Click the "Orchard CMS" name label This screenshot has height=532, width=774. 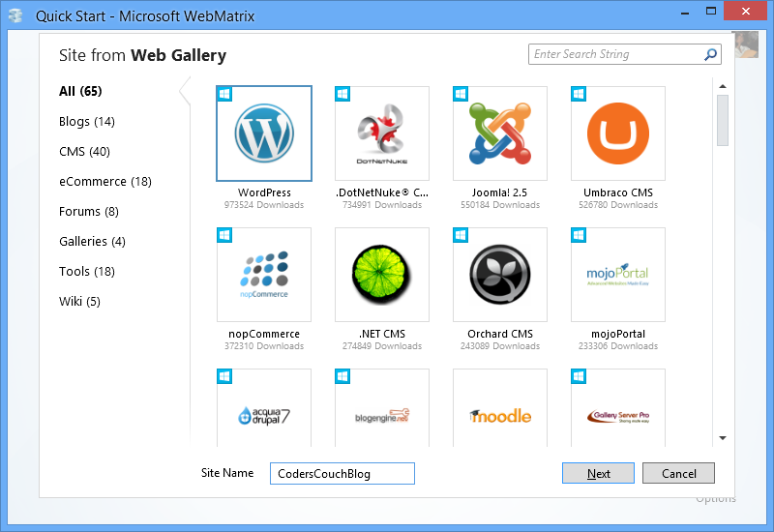point(500,334)
